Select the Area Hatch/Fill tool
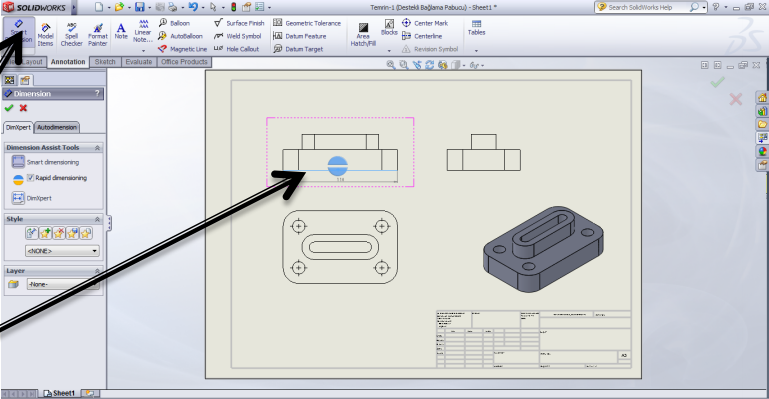Screen dimensions: 769x399 tap(363, 34)
